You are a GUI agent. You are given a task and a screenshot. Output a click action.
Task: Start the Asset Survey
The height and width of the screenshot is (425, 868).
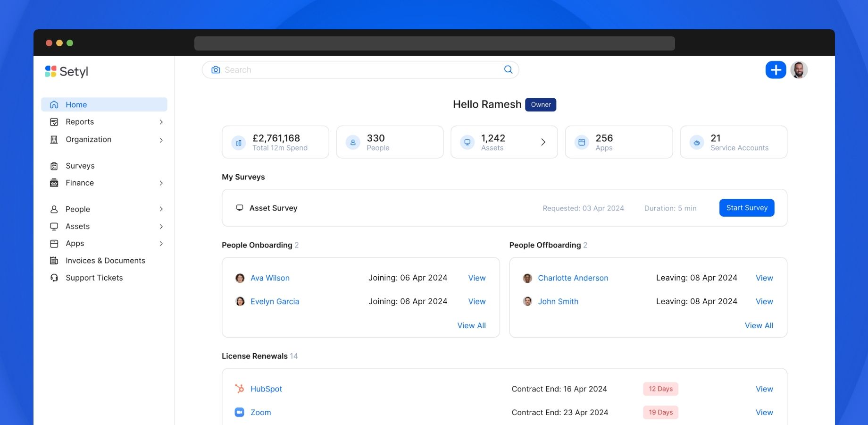(x=747, y=208)
